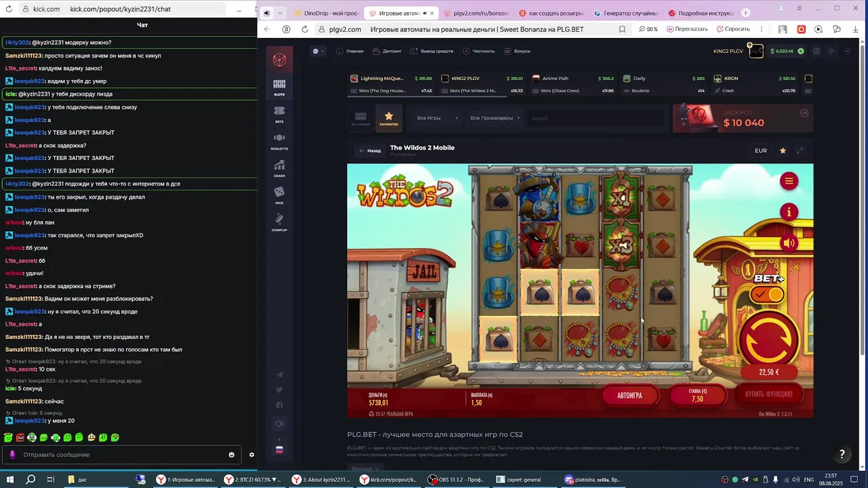
Task: Open Bets section in casino sidebar
Action: click(279, 114)
